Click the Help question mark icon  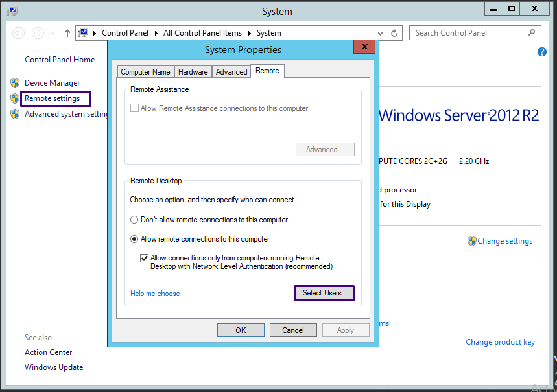pos(542,52)
